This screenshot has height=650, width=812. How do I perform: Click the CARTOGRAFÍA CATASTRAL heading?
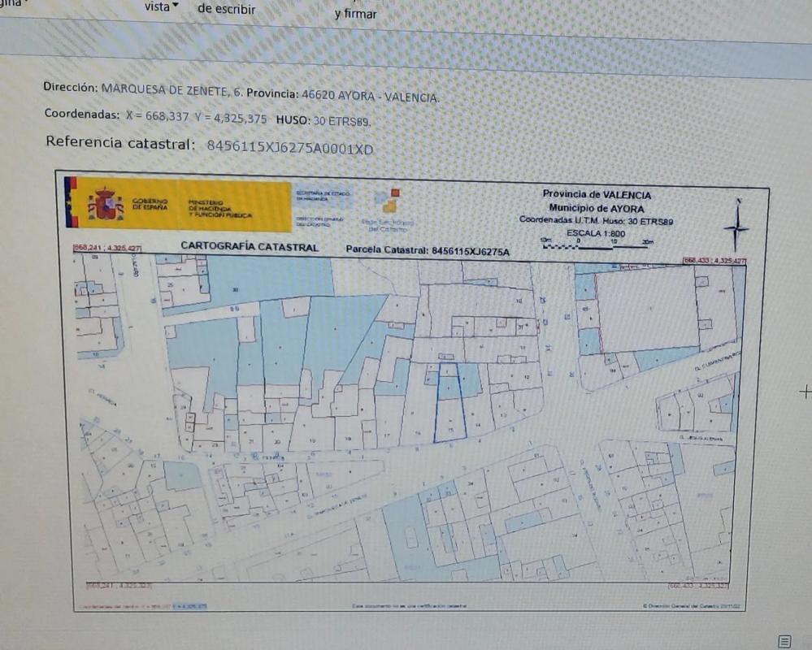pos(250,247)
